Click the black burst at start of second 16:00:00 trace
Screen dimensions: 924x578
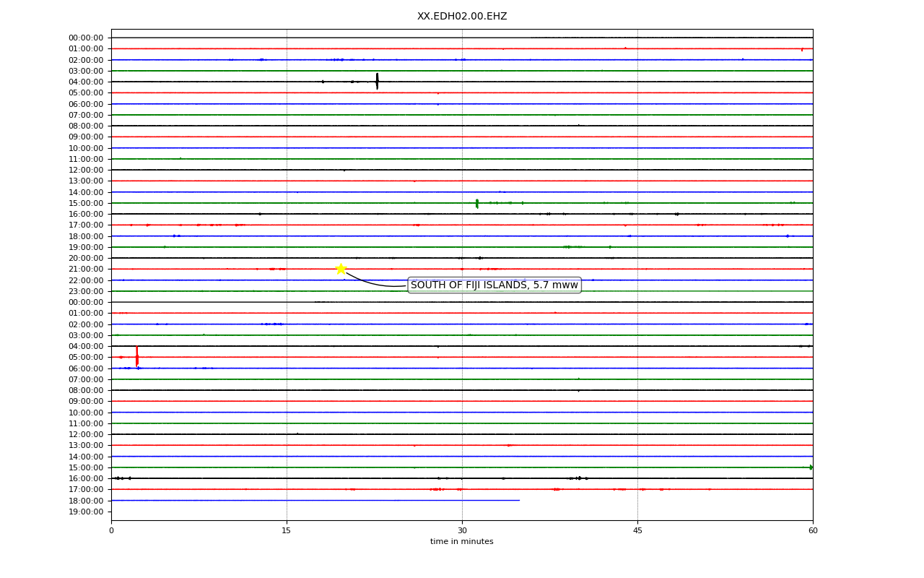tap(123, 478)
